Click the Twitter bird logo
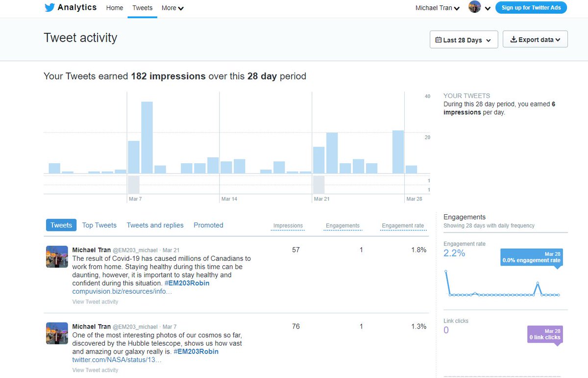 point(49,7)
